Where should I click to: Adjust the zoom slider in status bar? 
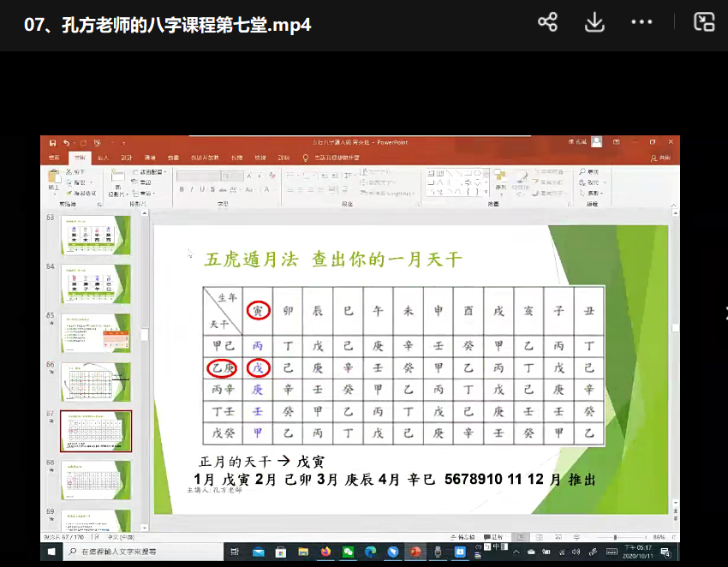[x=615, y=537]
